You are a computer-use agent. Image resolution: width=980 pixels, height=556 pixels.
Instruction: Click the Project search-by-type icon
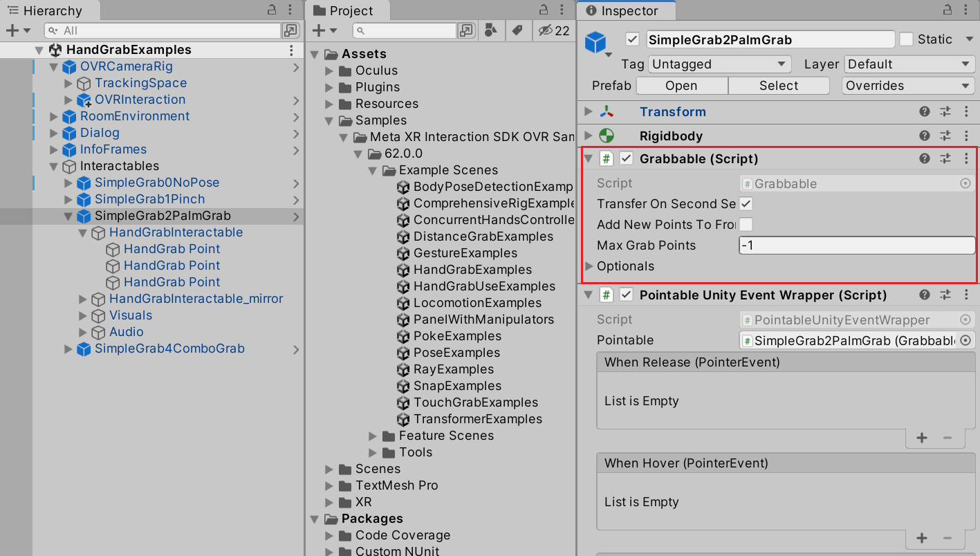pos(490,30)
